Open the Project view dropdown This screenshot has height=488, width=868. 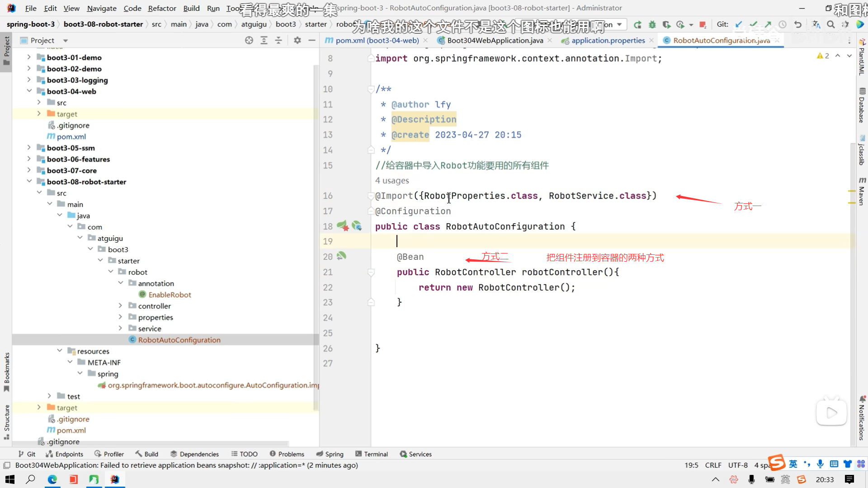click(x=66, y=41)
